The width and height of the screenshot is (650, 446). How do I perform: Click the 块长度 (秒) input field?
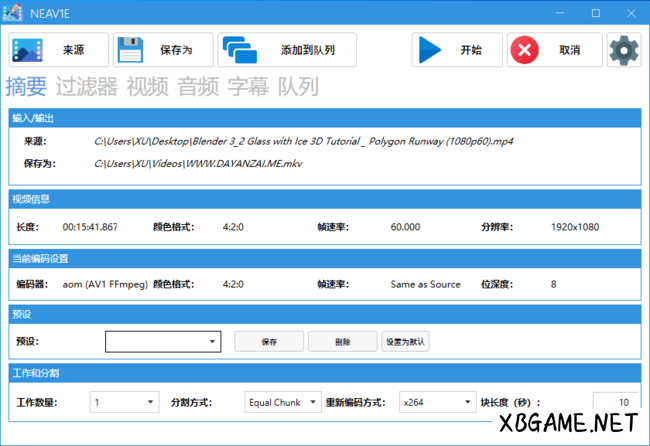tap(614, 402)
